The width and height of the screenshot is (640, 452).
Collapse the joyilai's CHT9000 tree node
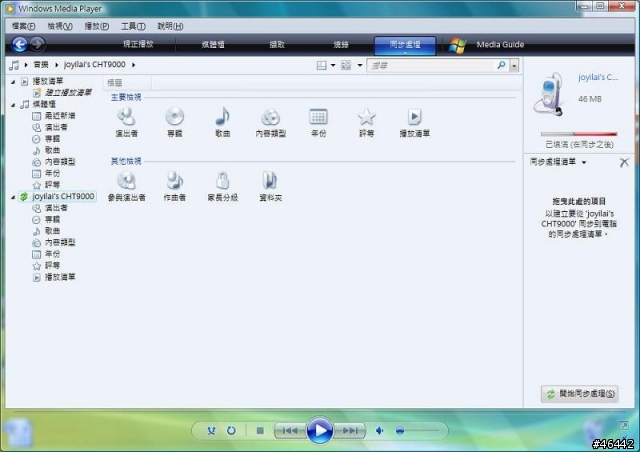(13, 197)
